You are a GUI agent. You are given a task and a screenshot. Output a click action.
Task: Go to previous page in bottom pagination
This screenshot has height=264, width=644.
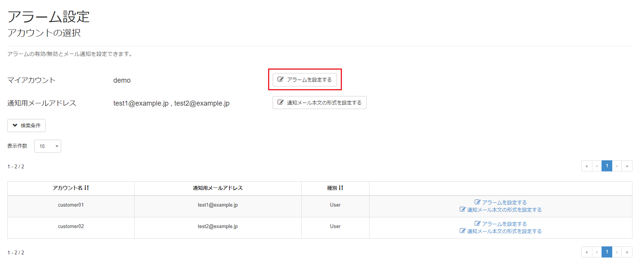(x=597, y=252)
